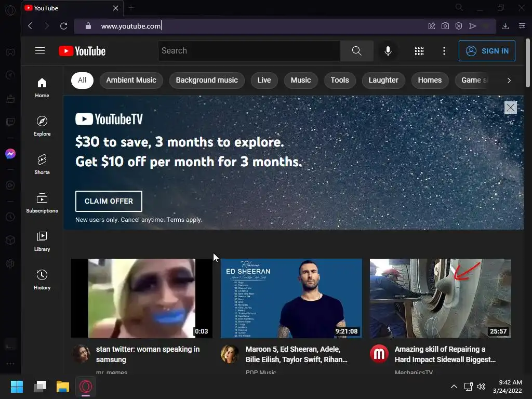Image resolution: width=532 pixels, height=399 pixels.
Task: Open File Explorer from taskbar
Action: [63, 387]
